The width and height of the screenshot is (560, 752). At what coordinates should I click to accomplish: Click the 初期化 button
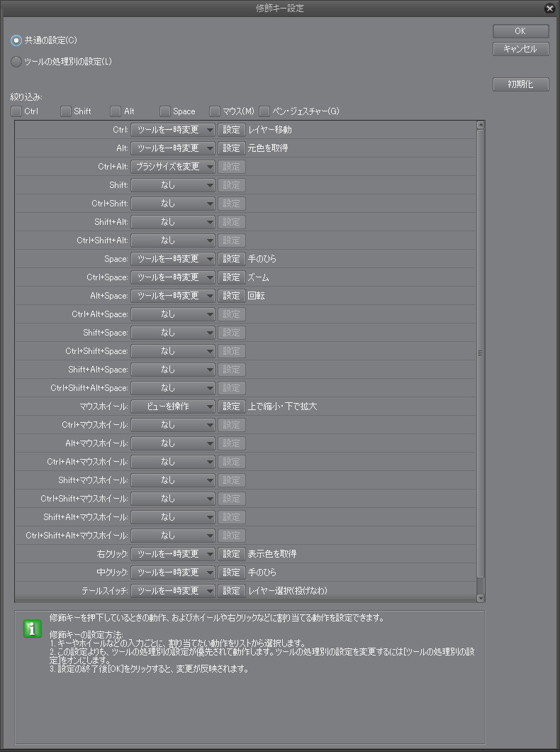tap(521, 84)
